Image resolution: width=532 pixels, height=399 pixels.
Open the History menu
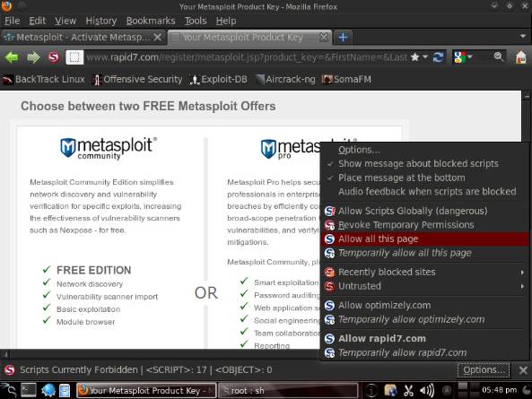click(x=101, y=21)
